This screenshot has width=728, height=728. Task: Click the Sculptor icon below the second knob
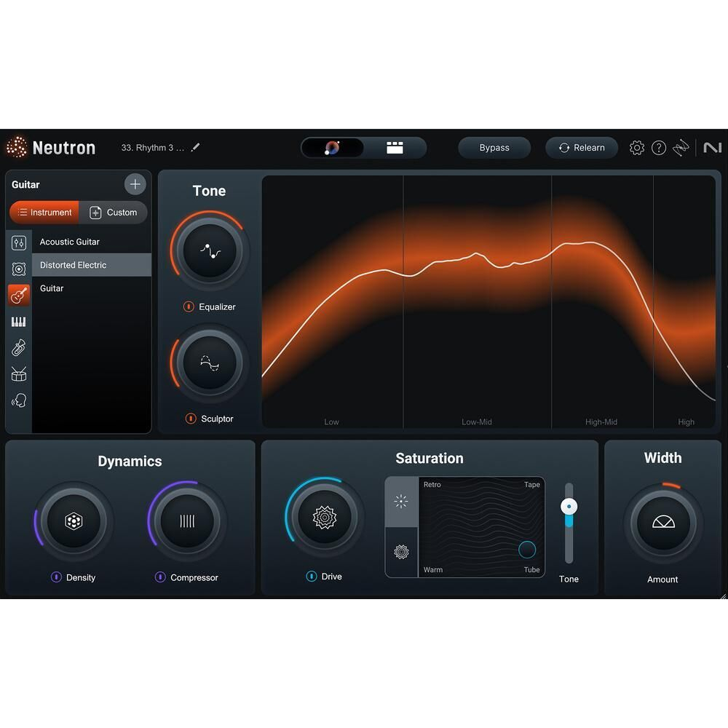coord(191,419)
